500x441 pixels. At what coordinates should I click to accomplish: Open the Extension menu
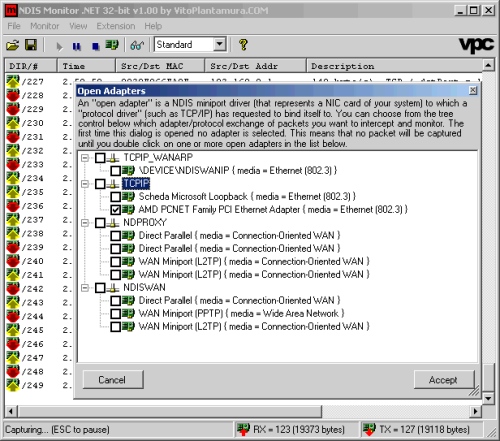click(116, 26)
